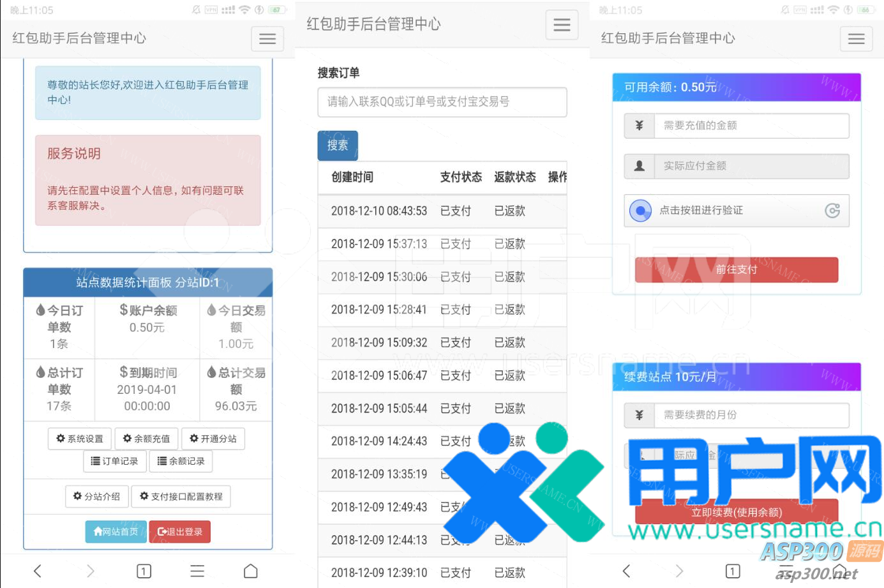The image size is (884, 588).
Task: Focus 需要续费的月份 input
Action: click(x=752, y=415)
